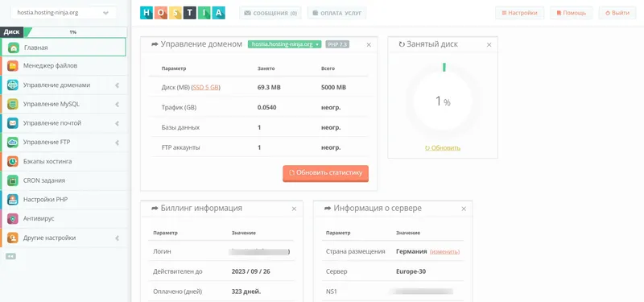Click the Управление почтой envelope icon
The width and height of the screenshot is (644, 302).
(x=13, y=123)
